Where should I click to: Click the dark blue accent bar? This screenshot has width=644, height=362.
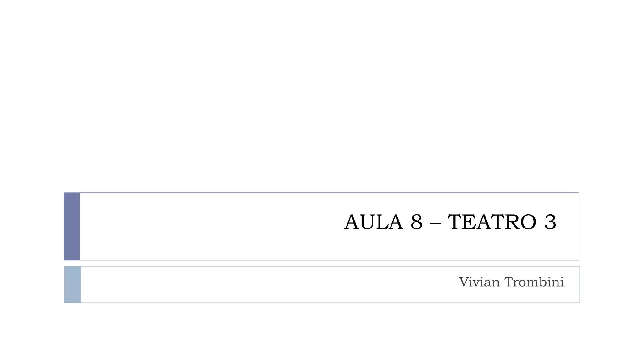tap(72, 226)
